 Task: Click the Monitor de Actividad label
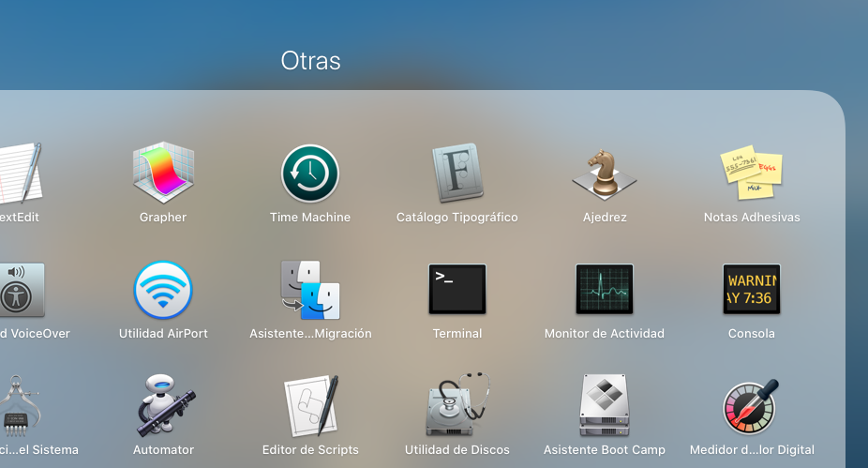pos(605,334)
